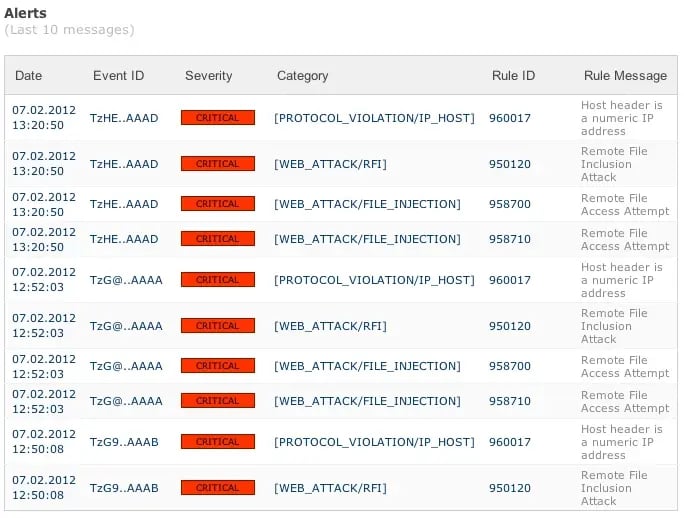Open event TzHE..AAAD for rule 960017
This screenshot has height=518, width=684.
pyautogui.click(x=124, y=118)
